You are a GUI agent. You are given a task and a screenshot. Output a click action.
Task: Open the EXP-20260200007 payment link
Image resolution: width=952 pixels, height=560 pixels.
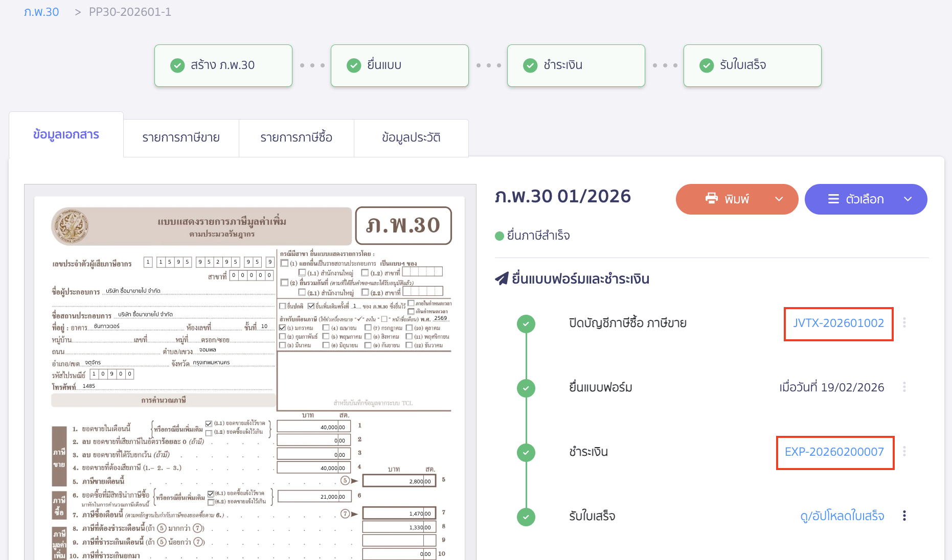[x=834, y=452]
